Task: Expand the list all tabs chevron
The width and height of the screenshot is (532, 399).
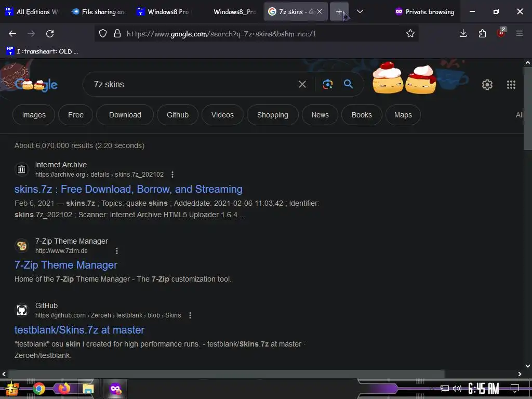Action: click(x=360, y=11)
